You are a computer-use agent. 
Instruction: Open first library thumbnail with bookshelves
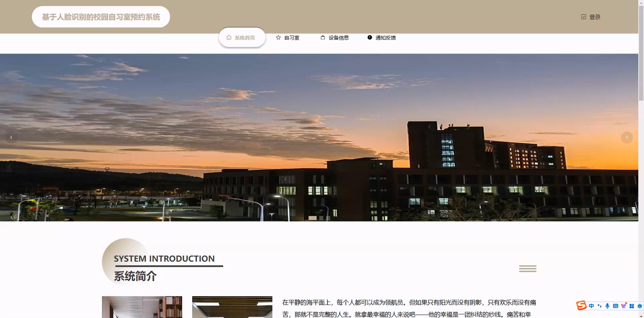click(142, 307)
